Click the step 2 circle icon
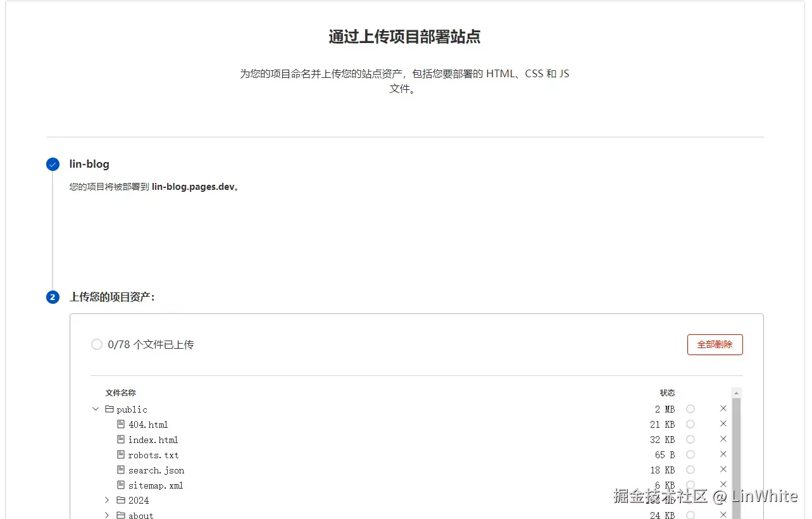The image size is (812, 519). click(53, 297)
